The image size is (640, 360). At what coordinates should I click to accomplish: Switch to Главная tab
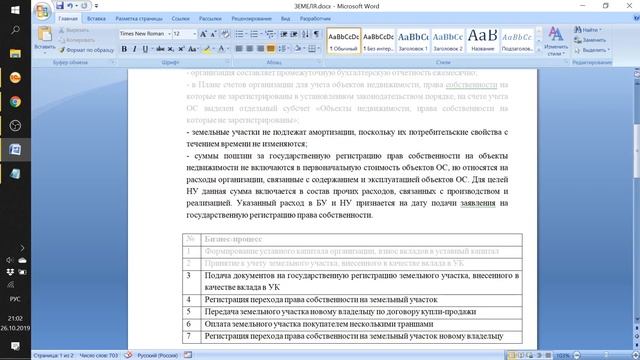tap(68, 18)
